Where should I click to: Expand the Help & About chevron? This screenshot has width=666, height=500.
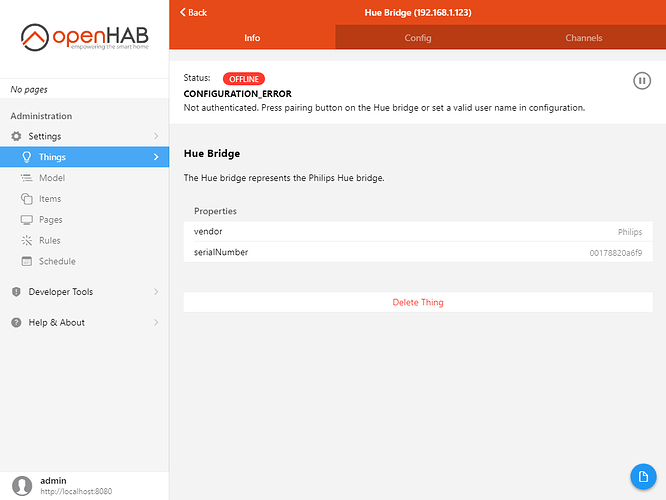pos(155,323)
